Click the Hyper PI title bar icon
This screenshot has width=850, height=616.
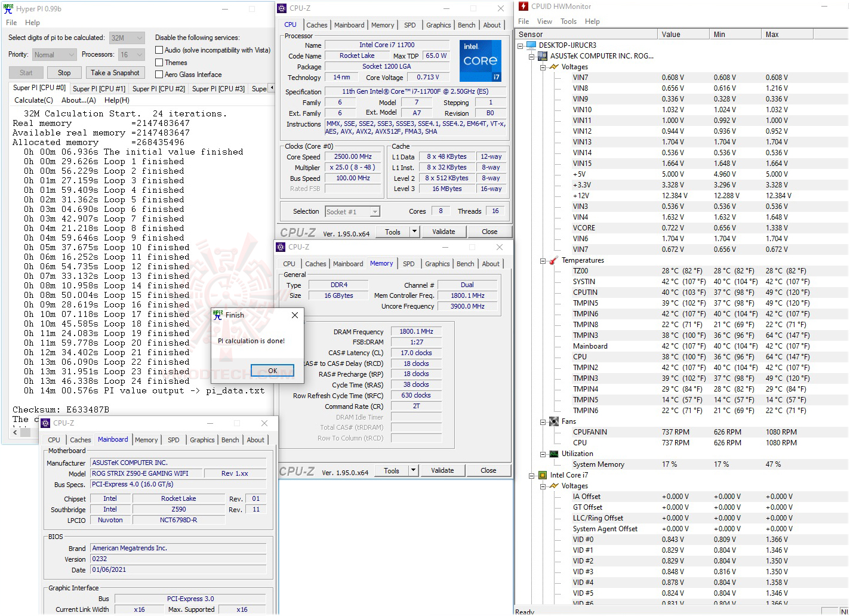point(8,8)
